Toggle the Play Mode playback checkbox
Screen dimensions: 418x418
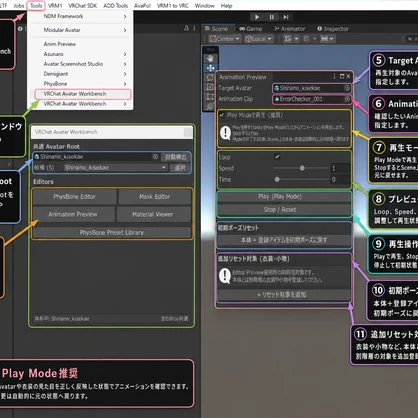click(222, 115)
